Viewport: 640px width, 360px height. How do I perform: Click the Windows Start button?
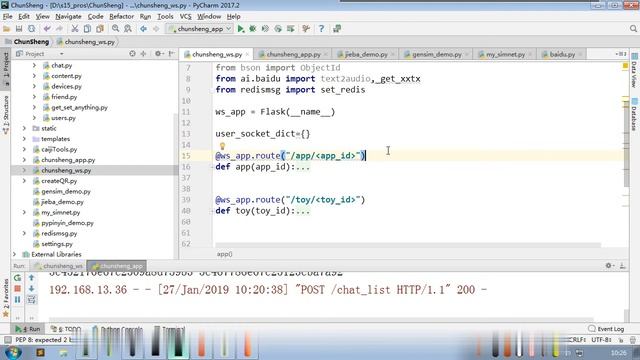13,352
